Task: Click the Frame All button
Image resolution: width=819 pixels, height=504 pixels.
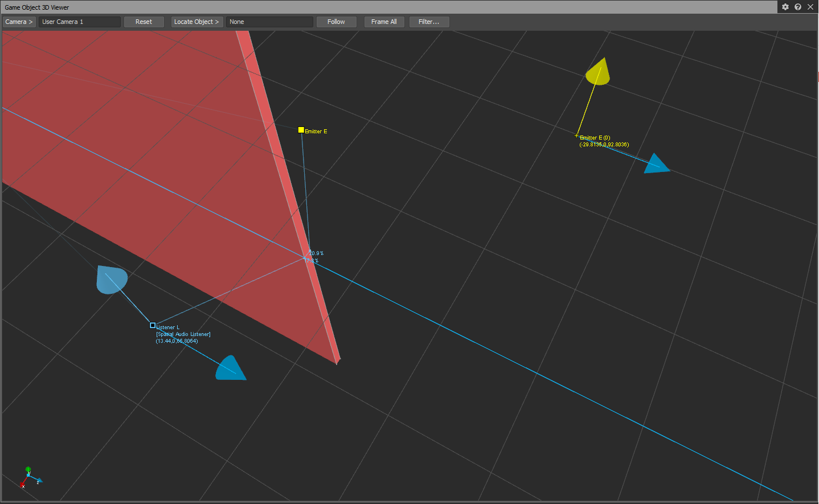Action: point(384,22)
